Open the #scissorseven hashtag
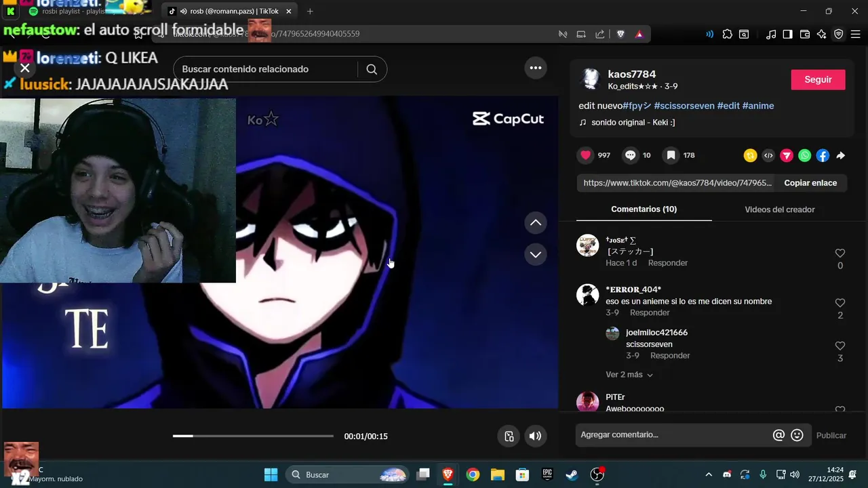Screen dimensions: 868x488 (684, 106)
